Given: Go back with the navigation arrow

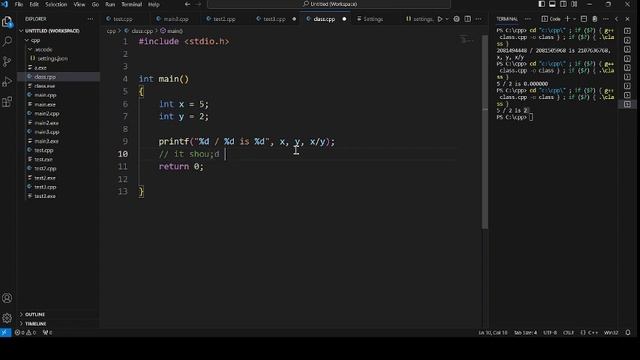Looking at the screenshot, I should coord(187,4).
